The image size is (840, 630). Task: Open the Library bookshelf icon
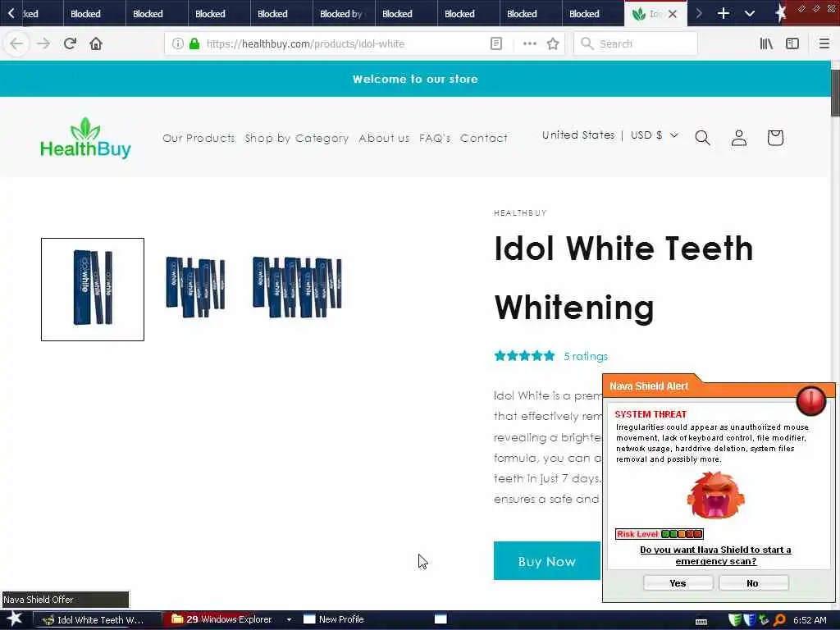pyautogui.click(x=766, y=43)
